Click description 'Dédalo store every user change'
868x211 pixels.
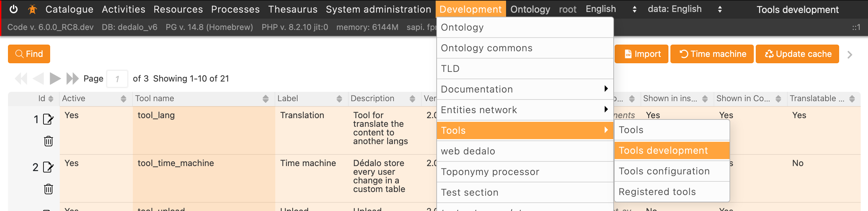coord(379,176)
